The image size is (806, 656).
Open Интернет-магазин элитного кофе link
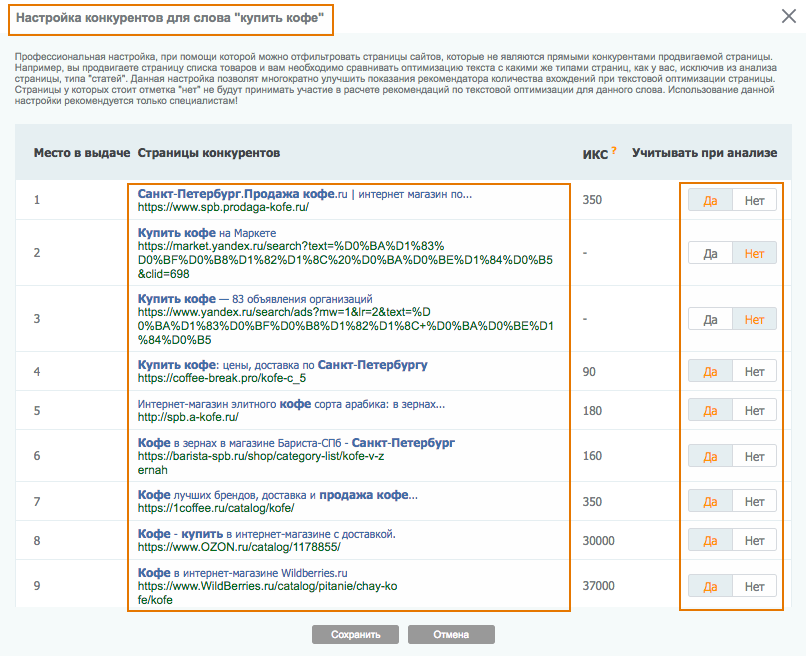point(290,404)
